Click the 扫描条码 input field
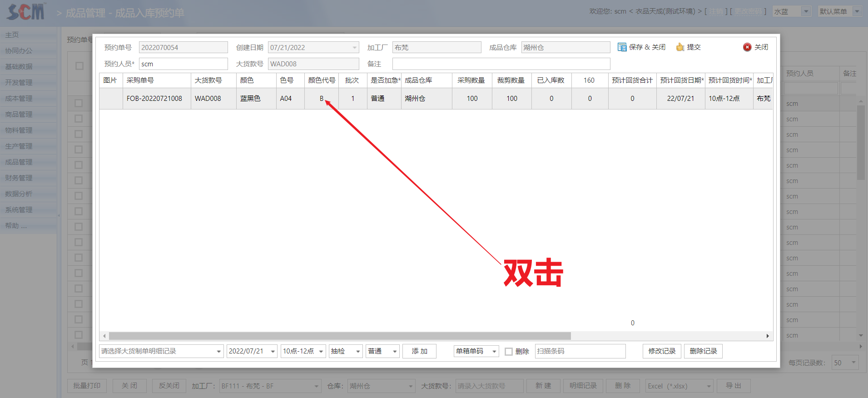 pos(580,351)
